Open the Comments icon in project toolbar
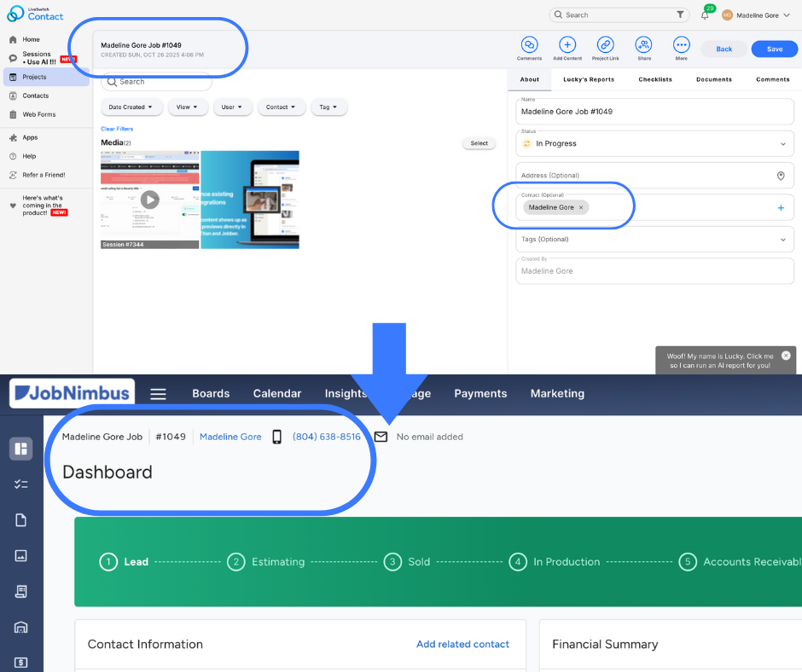This screenshot has height=672, width=802. [529, 45]
